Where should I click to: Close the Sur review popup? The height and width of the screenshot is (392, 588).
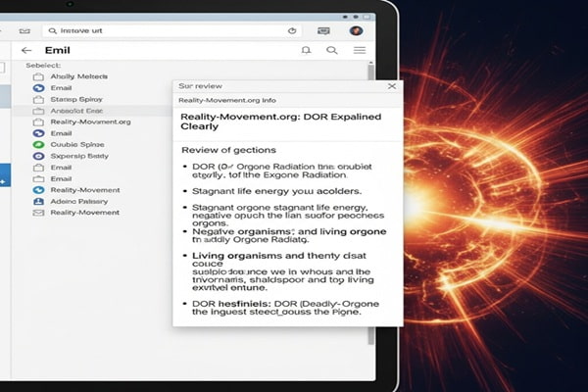point(392,86)
